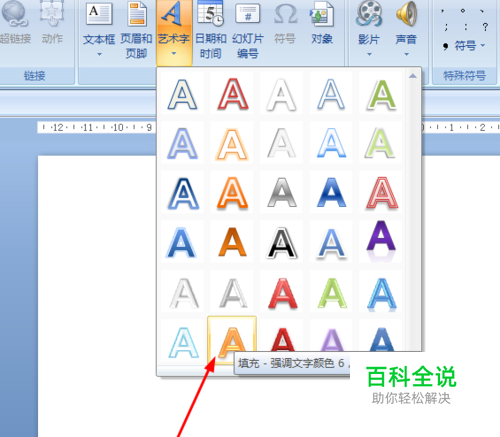
Task: Choose the blue glow WordArt, fourth row first
Action: tap(181, 243)
